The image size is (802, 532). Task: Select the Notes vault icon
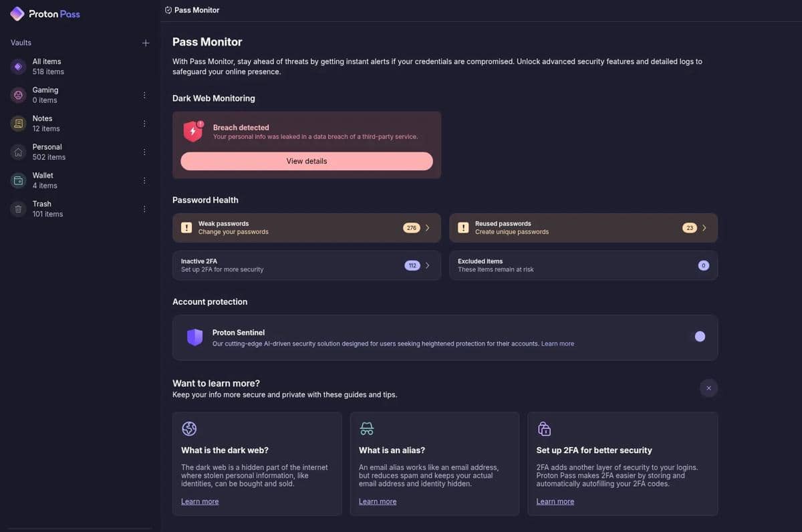pyautogui.click(x=18, y=124)
